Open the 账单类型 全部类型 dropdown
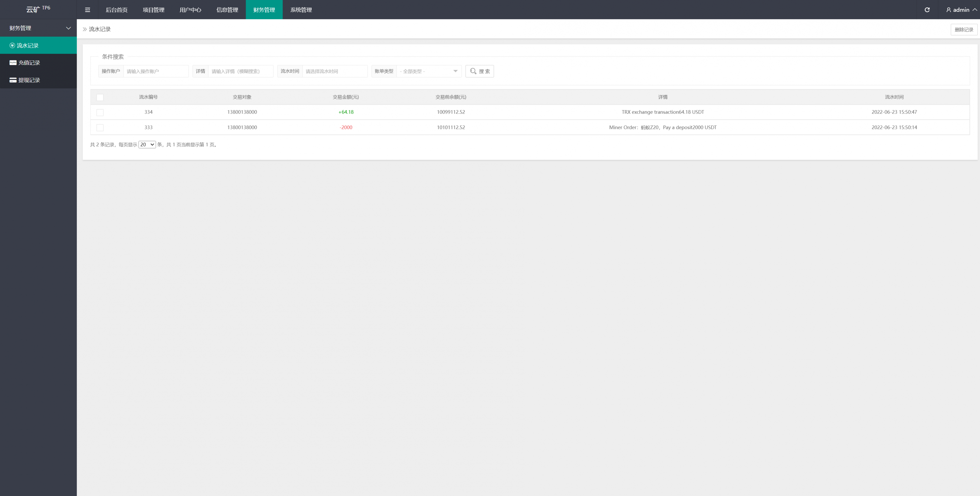The height and width of the screenshot is (496, 980). coord(428,71)
